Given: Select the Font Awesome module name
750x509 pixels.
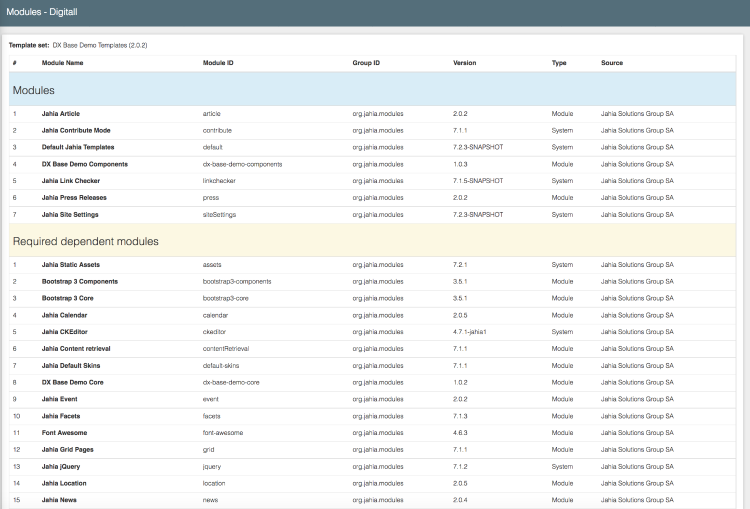Looking at the screenshot, I should coord(65,432).
